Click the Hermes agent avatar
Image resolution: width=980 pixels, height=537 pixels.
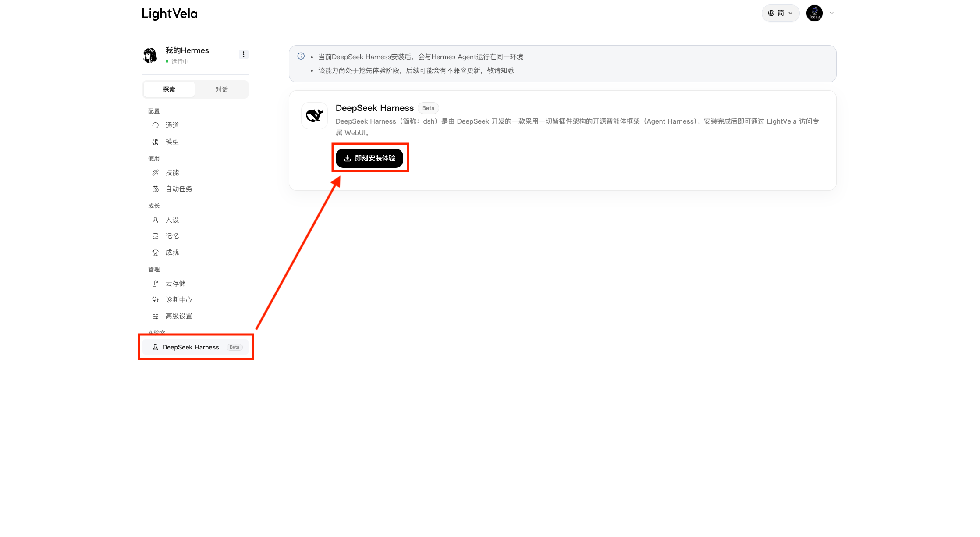point(150,55)
